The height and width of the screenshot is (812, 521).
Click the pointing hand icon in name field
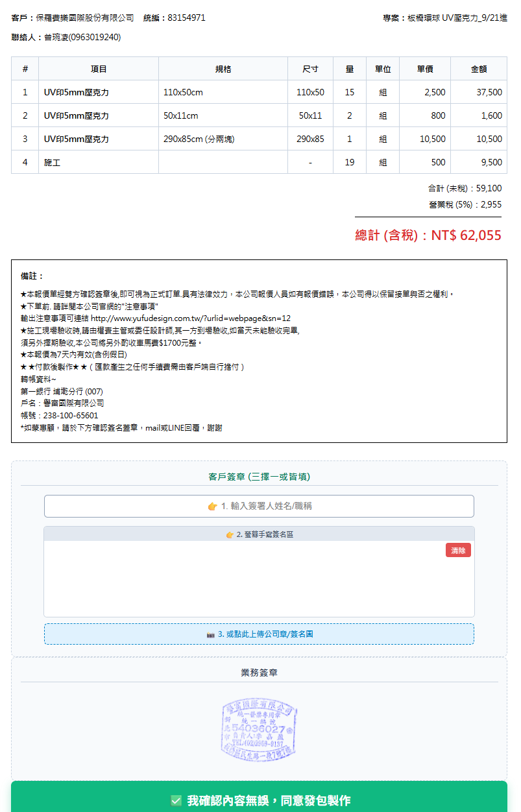pos(212,506)
